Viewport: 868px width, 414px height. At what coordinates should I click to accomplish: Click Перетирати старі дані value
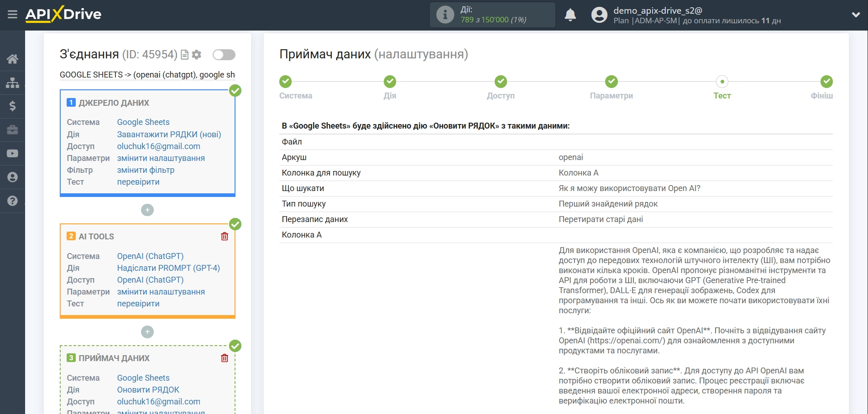tap(601, 219)
